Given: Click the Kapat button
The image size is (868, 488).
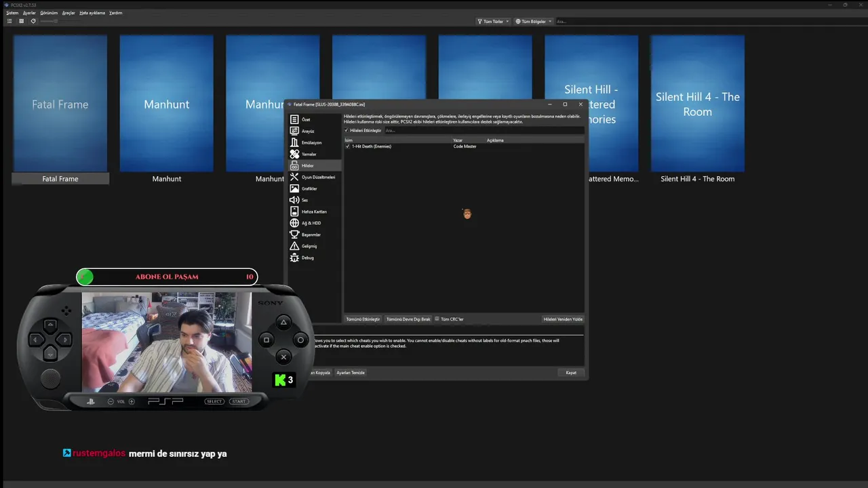Looking at the screenshot, I should click(571, 373).
